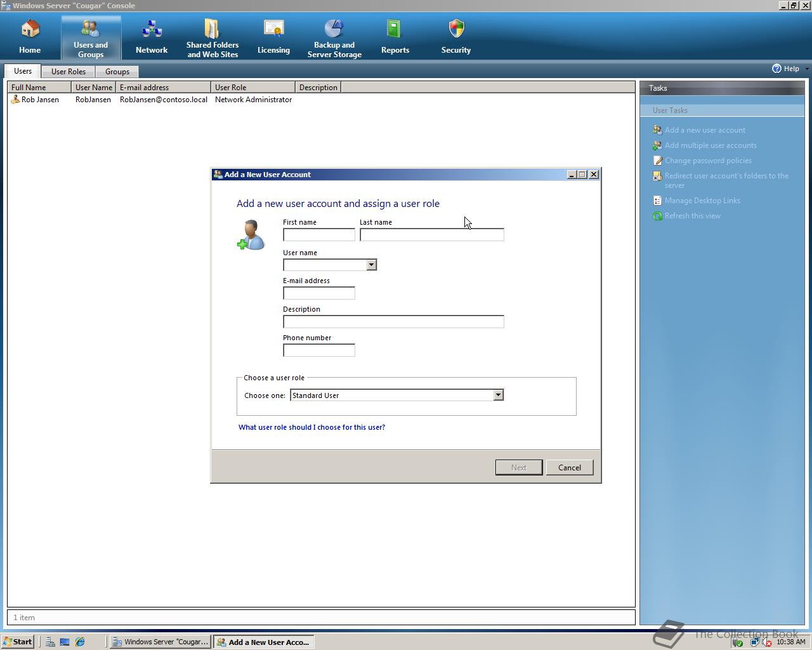Click Show Desktop quick launch icon
812x650 pixels.
[65, 642]
